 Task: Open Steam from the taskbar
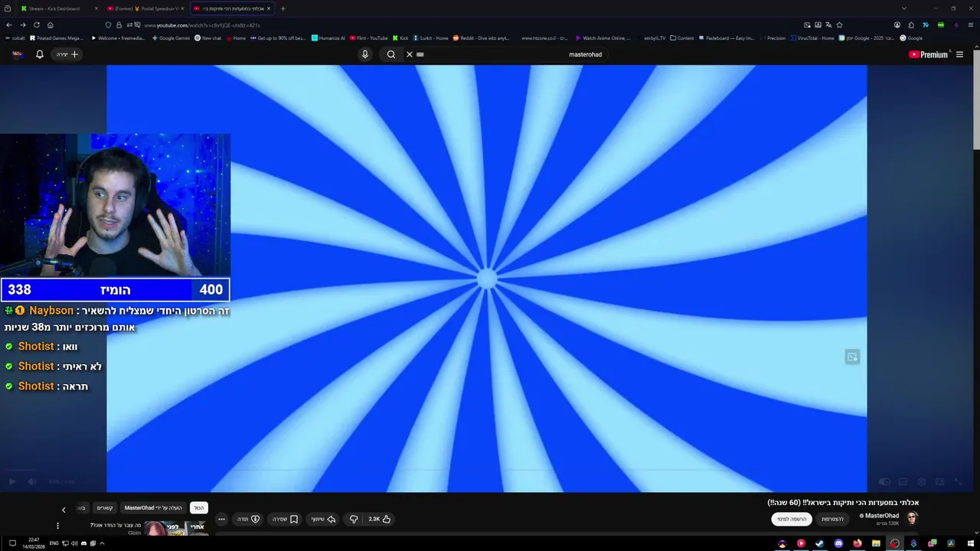pos(820,543)
